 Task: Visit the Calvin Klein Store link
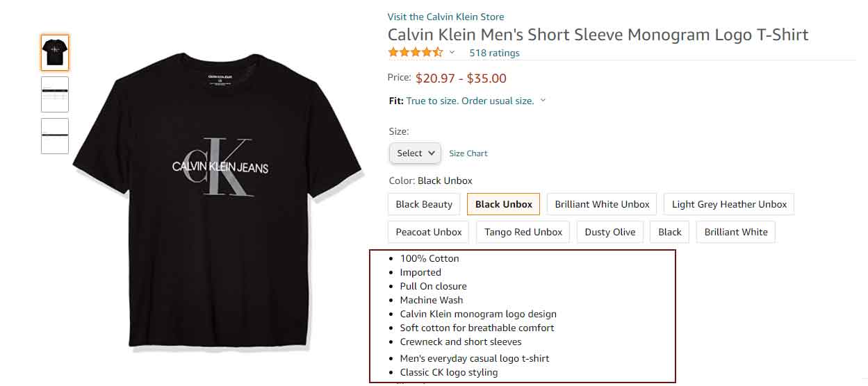coord(445,17)
